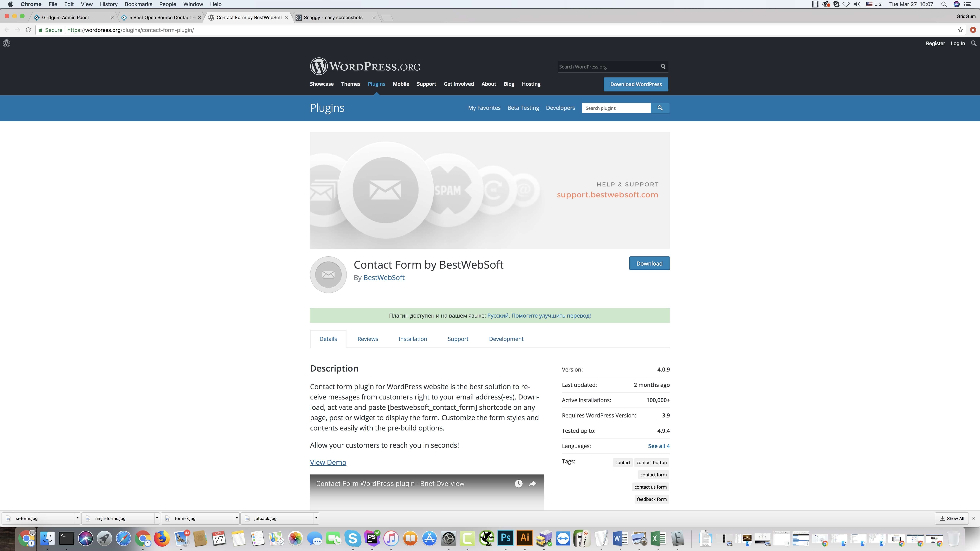
Task: Click Hosting in the WordPress.org navigation
Action: [x=531, y=84]
